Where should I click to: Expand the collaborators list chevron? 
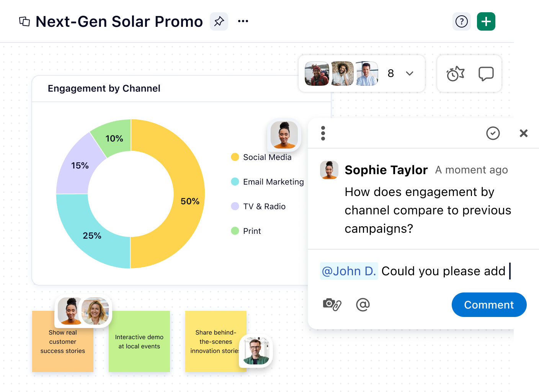pos(410,73)
